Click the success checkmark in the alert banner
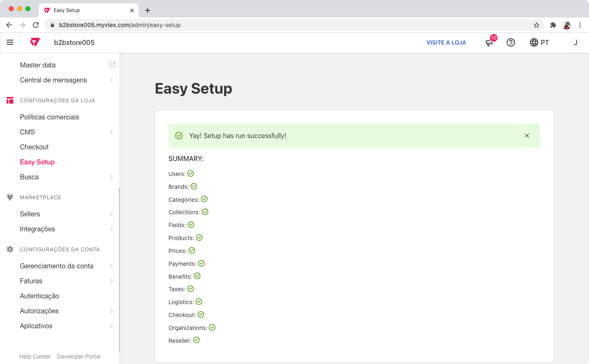This screenshot has height=364, width=589. pyautogui.click(x=179, y=136)
